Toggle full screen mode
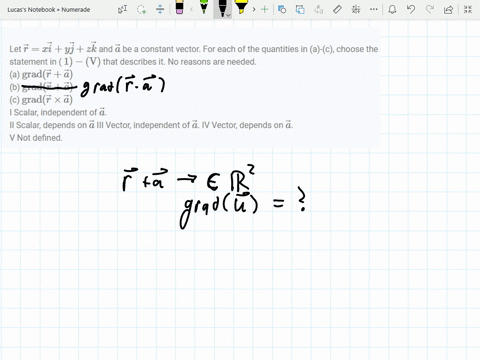The height and width of the screenshot is (360, 480). [468, 9]
